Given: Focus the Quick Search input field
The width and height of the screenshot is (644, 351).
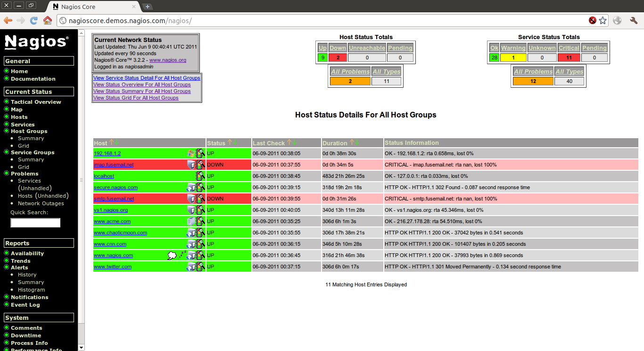Looking at the screenshot, I should click(35, 223).
